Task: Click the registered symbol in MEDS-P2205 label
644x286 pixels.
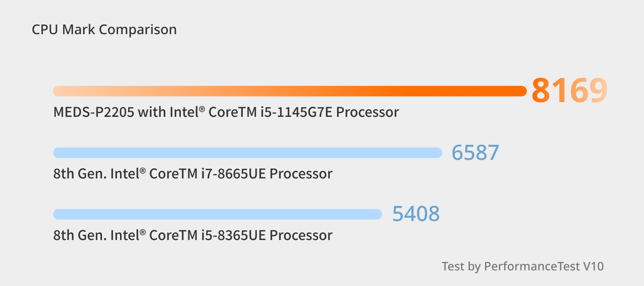Action: 202,110
